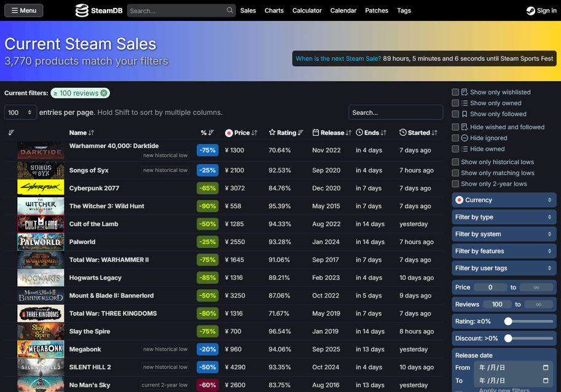The height and width of the screenshot is (392, 561).
Task: Open the entries per page dropdown
Action: (20, 113)
